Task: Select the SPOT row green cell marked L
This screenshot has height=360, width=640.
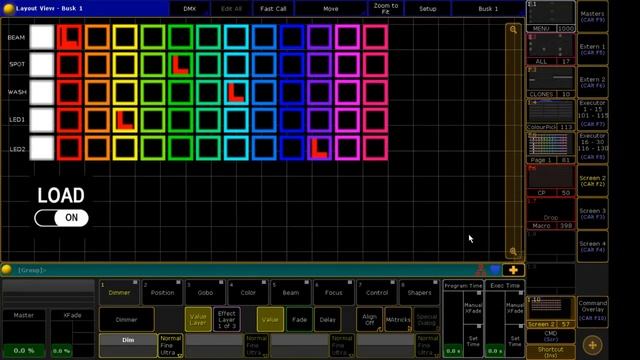Action: (x=180, y=64)
